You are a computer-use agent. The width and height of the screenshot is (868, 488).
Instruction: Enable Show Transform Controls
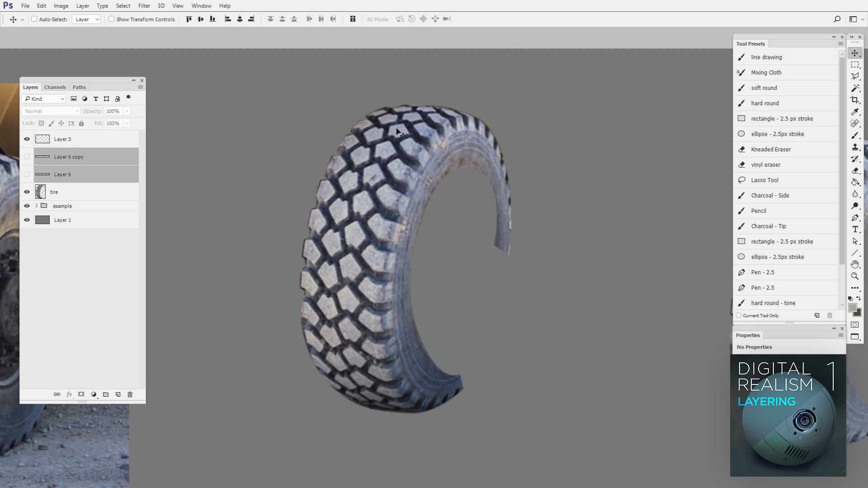pos(111,19)
